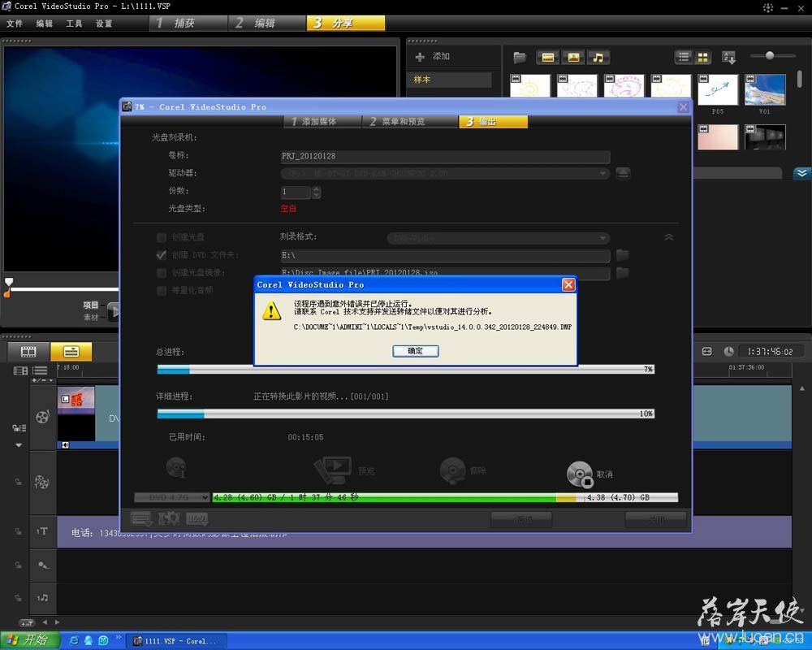Open the 驱动器 drive dropdown
Viewport: 812px width, 650px height.
click(x=445, y=174)
